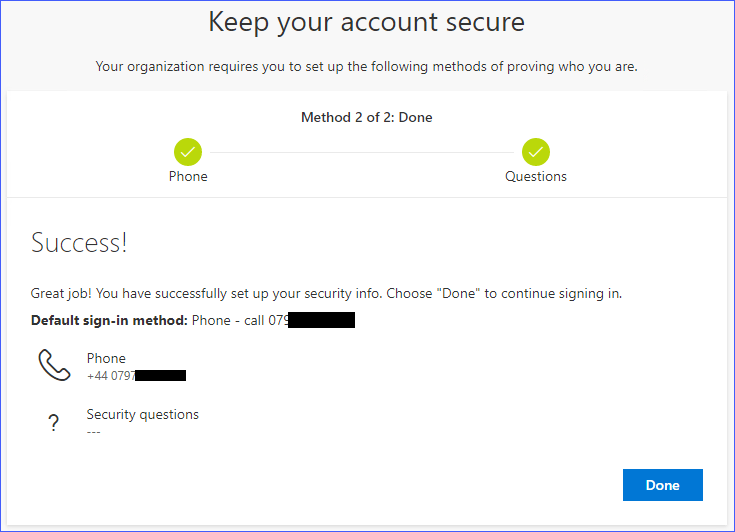Screen dimensions: 735x532
Task: Click the 'Keep your account secure' title
Action: pyautogui.click(x=366, y=23)
